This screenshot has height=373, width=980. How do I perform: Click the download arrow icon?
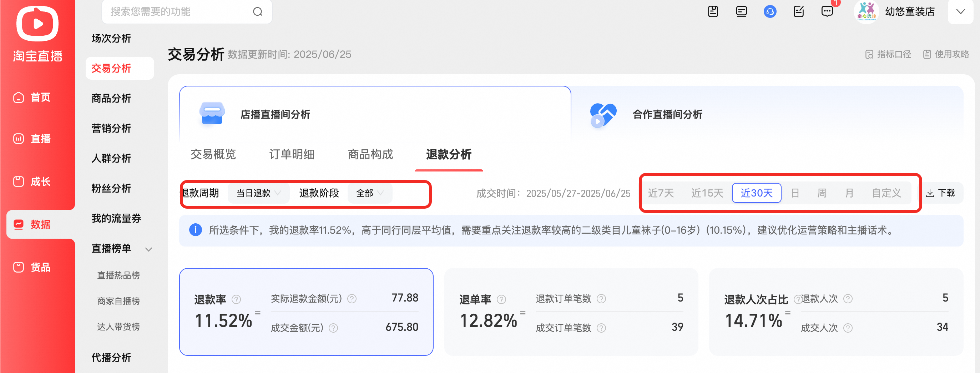click(930, 193)
